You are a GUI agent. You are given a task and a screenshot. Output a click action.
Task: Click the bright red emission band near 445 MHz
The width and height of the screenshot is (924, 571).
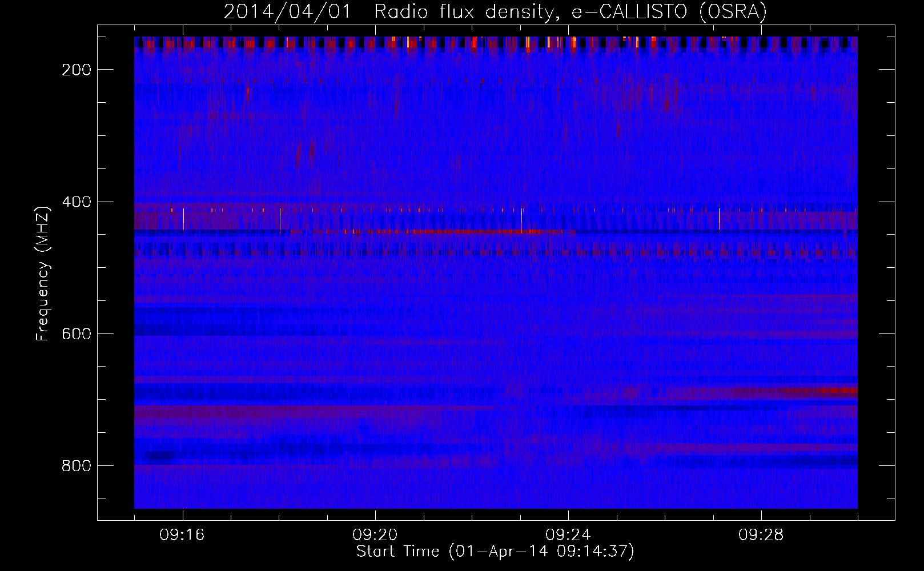(x=434, y=232)
